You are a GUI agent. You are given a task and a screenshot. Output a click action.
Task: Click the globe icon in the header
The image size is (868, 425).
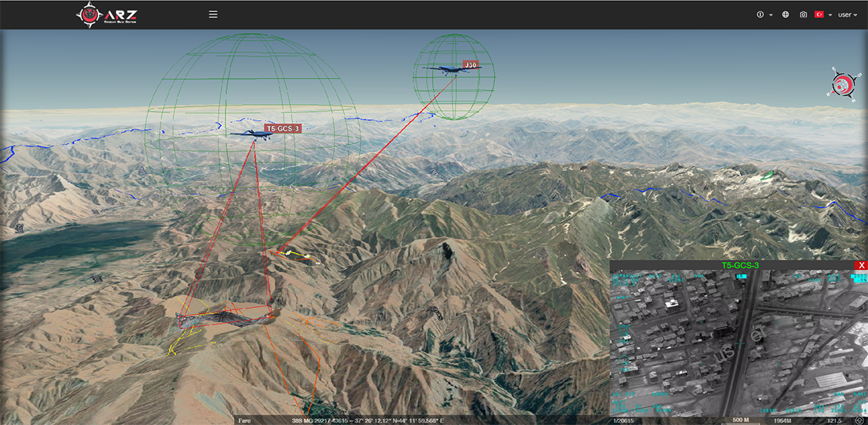785,14
